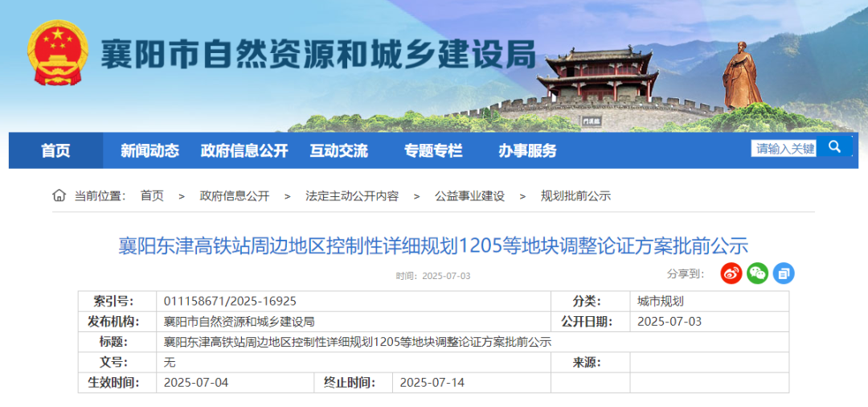This screenshot has width=868, height=407.
Task: Go to 法定主动公开内容 breadcrumb link
Action: click(x=352, y=196)
